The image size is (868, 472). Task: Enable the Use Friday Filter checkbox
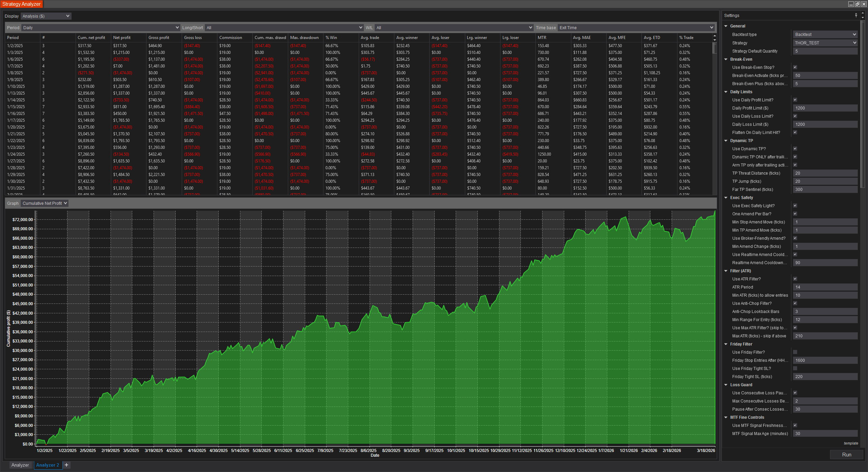click(x=795, y=352)
